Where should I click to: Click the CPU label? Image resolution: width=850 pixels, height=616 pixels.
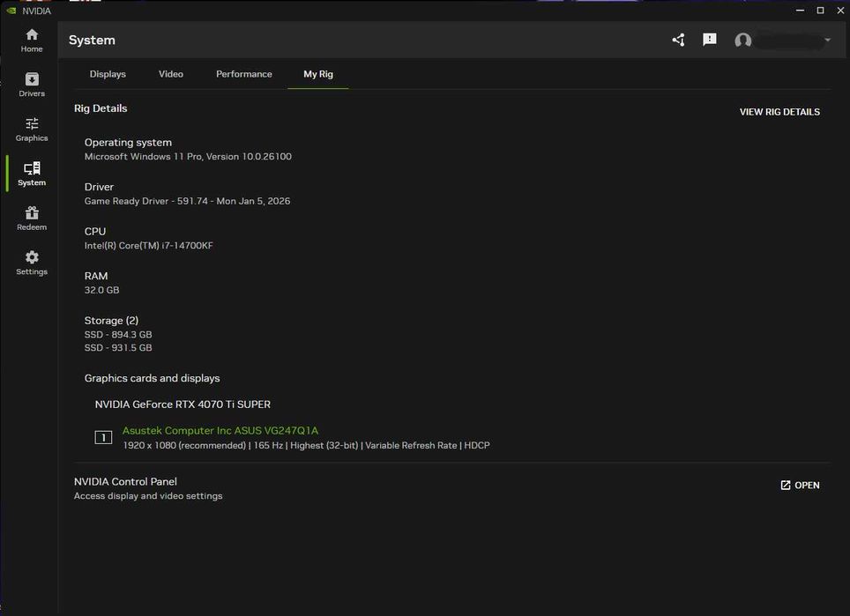pos(95,231)
